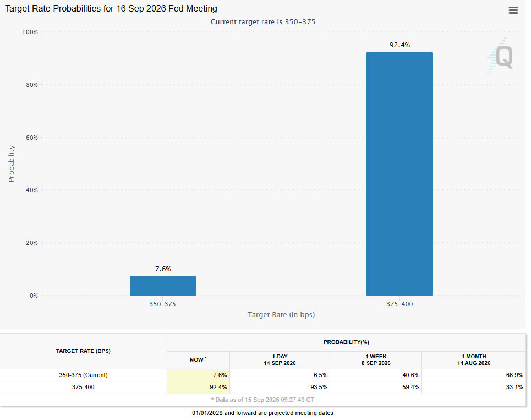The image size is (531, 420).
Task: Click the Current target rate subtitle
Action: (x=263, y=21)
